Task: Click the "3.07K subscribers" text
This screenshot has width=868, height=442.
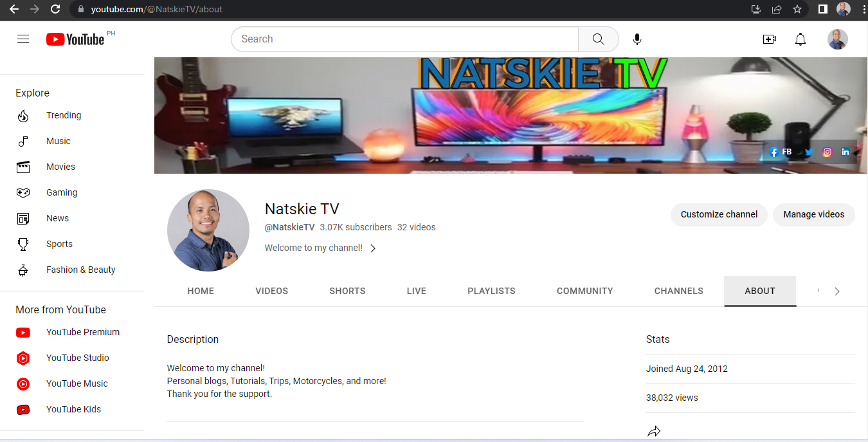Action: 356,228
